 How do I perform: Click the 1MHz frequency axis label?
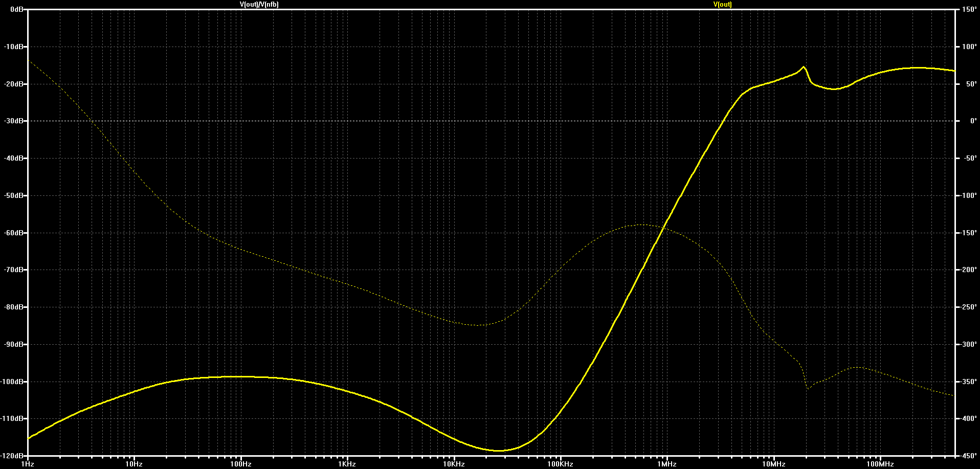tap(667, 464)
